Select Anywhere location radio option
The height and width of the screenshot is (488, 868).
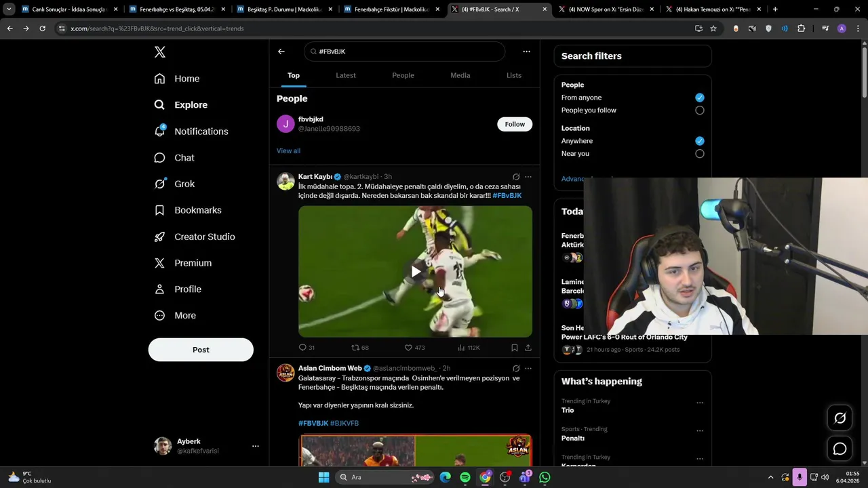point(700,141)
